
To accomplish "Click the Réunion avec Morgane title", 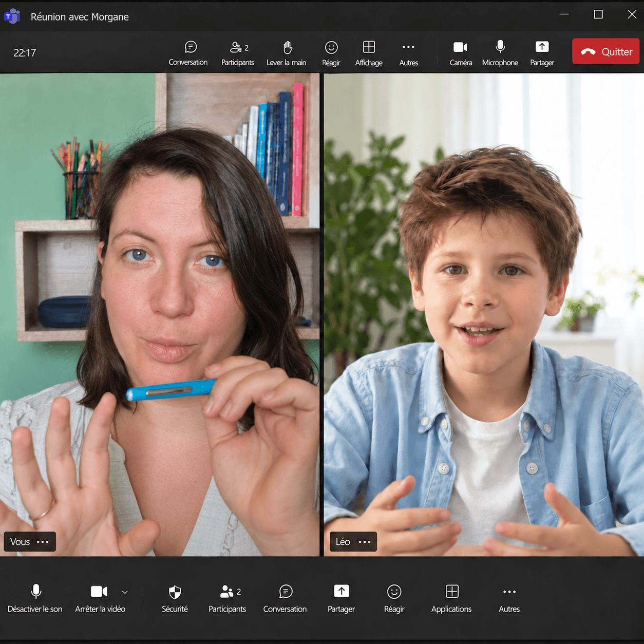I will tap(80, 17).
